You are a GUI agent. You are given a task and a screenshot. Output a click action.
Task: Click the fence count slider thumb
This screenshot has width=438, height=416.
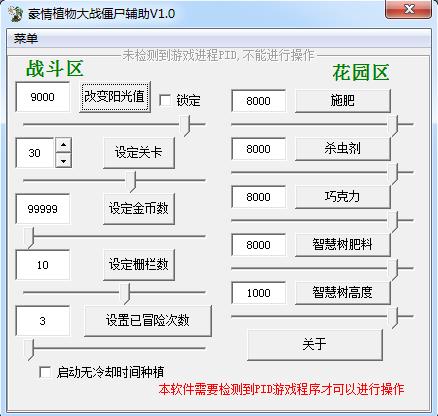[125, 294]
